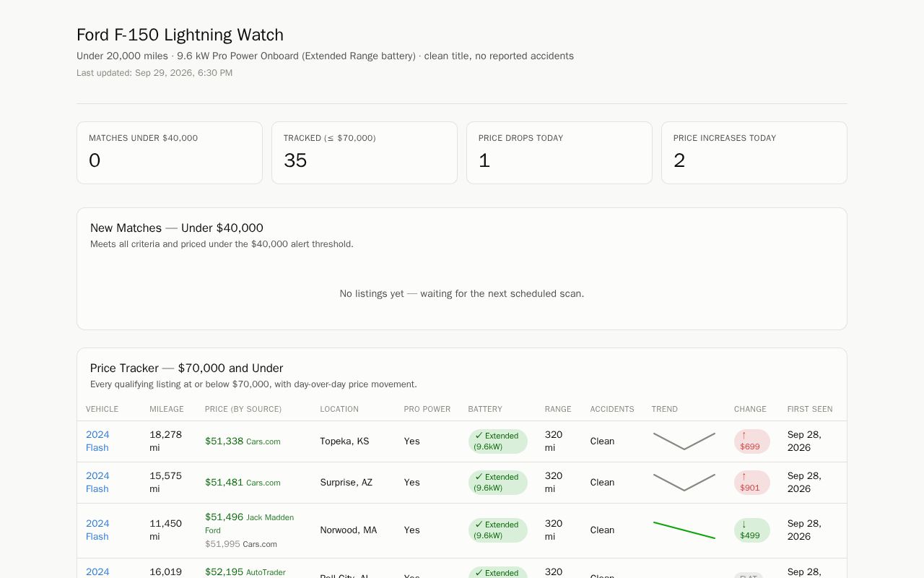
Task: Click the Accidents column header
Action: pos(612,409)
